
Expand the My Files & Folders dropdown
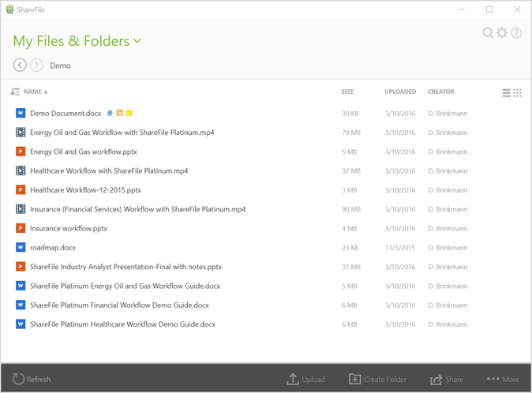pyautogui.click(x=137, y=41)
